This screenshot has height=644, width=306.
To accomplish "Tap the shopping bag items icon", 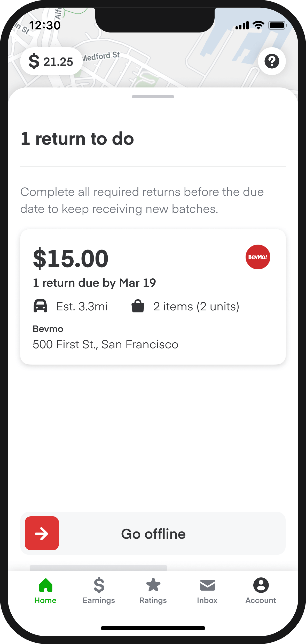I will [138, 306].
